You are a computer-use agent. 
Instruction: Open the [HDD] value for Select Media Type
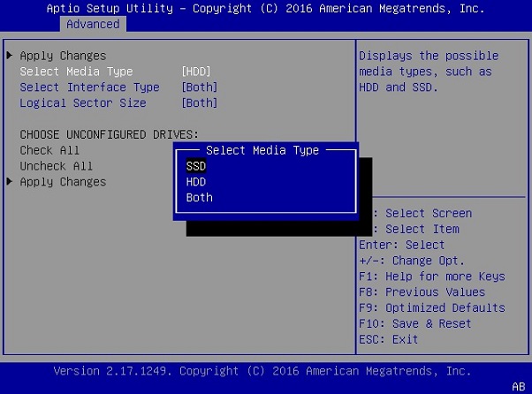pyautogui.click(x=196, y=72)
